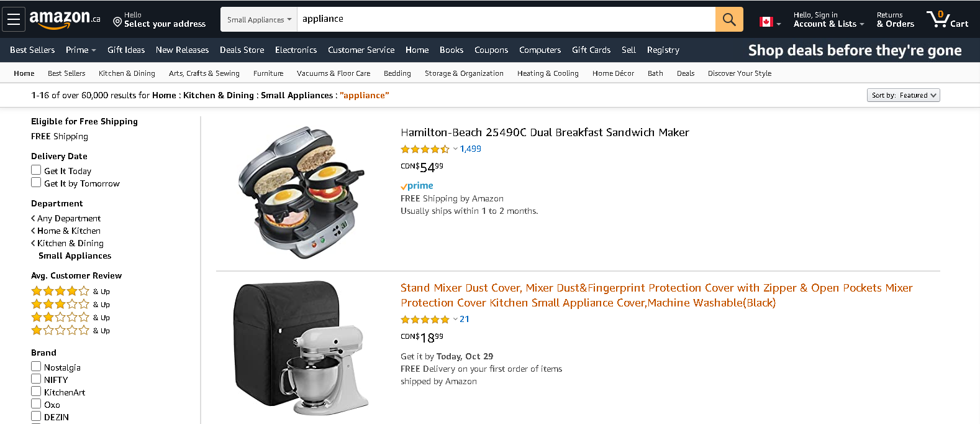This screenshot has height=424, width=980.
Task: Click the stand mixer dust cover thumbnail
Action: [x=302, y=348]
